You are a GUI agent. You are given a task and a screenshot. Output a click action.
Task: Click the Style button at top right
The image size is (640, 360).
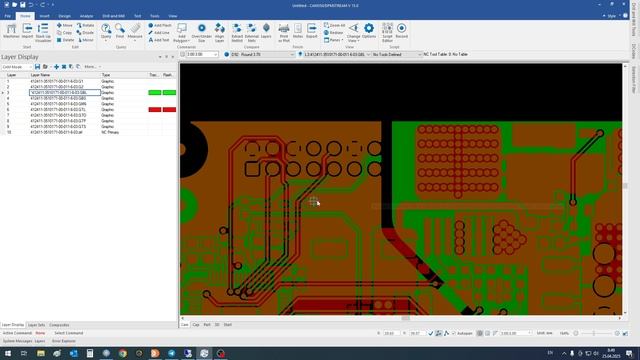pos(611,16)
